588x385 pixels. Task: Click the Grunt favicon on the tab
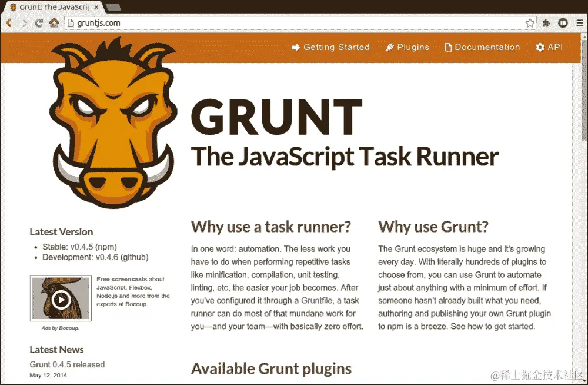pos(13,7)
